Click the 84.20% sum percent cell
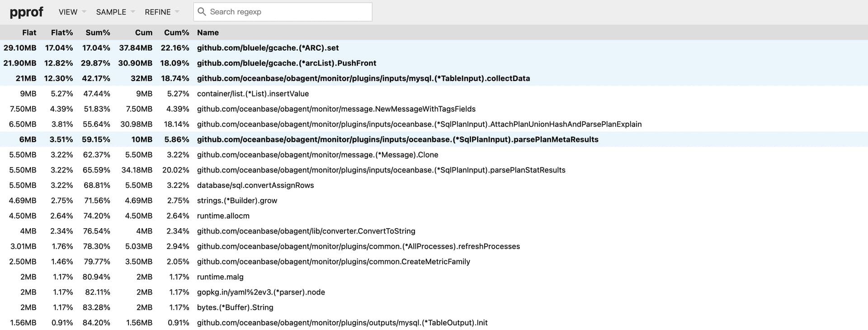Screen dimensions: 868x330 tap(96, 323)
